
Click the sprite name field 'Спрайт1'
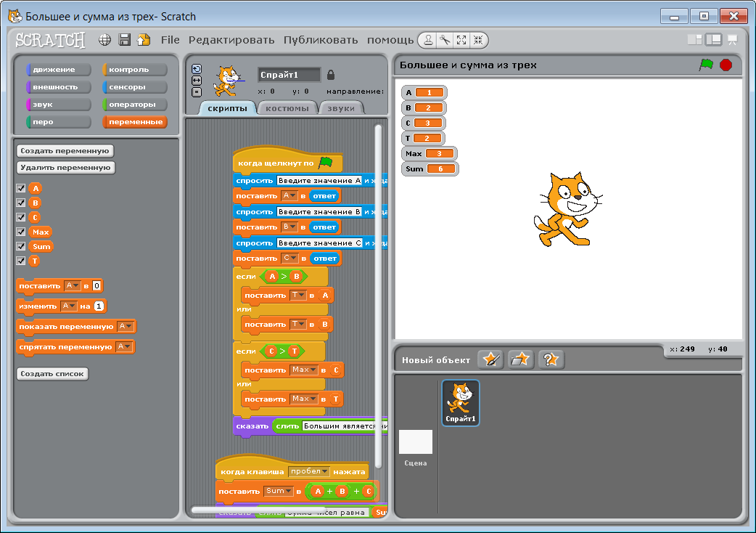(289, 75)
